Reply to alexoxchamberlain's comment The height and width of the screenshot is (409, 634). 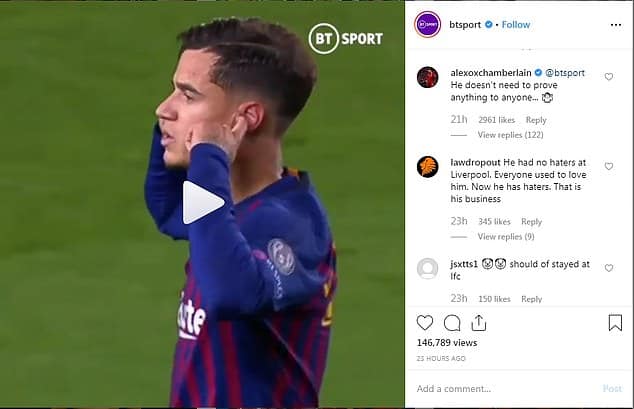coord(536,120)
